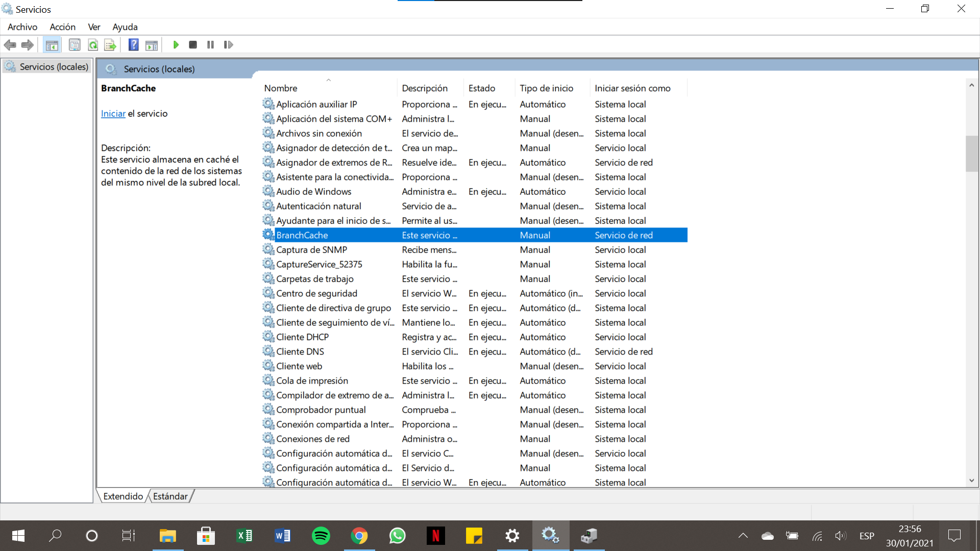Viewport: 980px width, 551px height.
Task: Click the Iniciar service link
Action: (113, 114)
